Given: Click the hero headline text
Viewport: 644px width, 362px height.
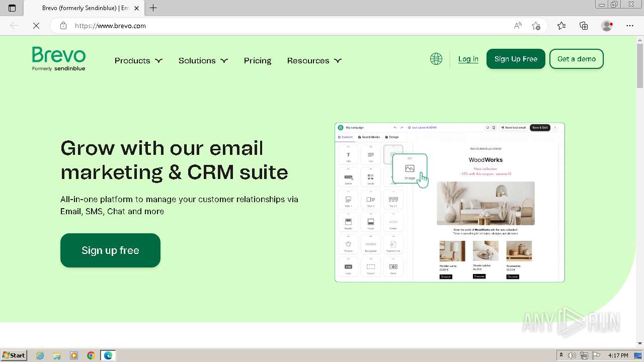Looking at the screenshot, I should (x=174, y=160).
